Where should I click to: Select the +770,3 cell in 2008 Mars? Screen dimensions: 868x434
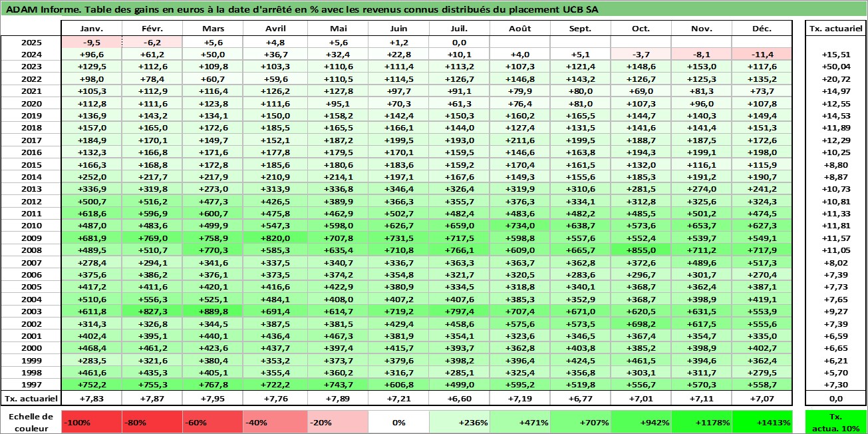(213, 250)
